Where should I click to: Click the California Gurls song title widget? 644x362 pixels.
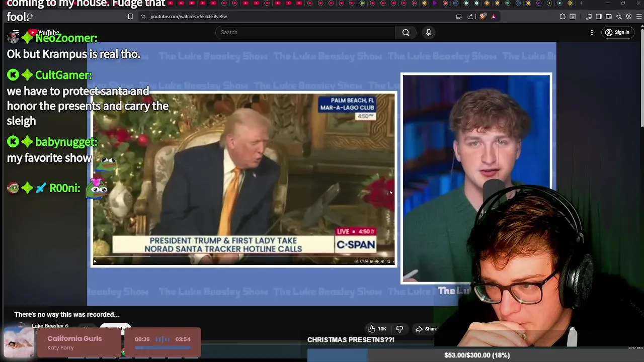point(74,338)
